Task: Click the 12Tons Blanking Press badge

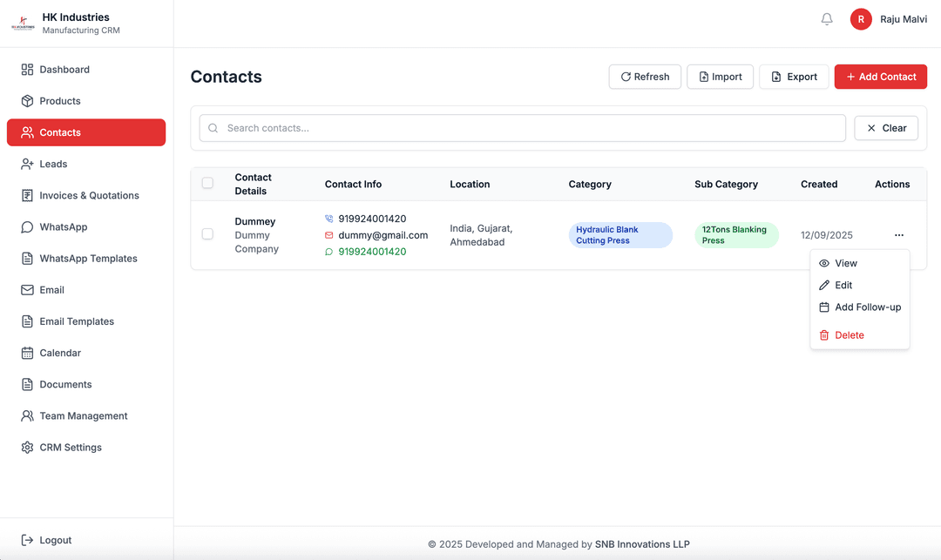Action: coord(736,235)
